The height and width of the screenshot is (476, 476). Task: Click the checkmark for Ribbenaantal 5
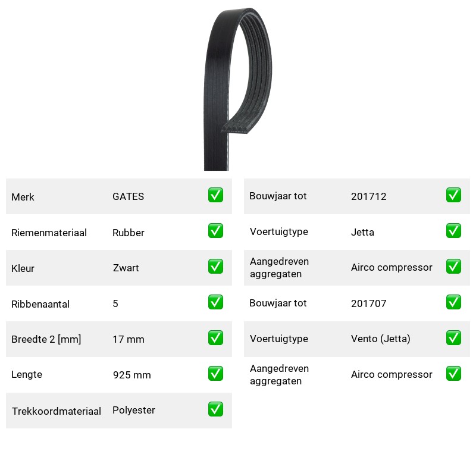tap(215, 302)
